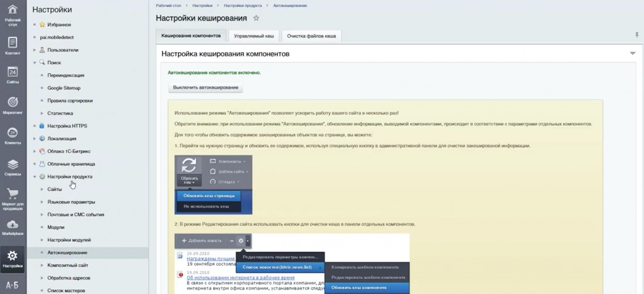Expand the Пользователи tree node
The width and height of the screenshot is (644, 294).
tap(35, 50)
